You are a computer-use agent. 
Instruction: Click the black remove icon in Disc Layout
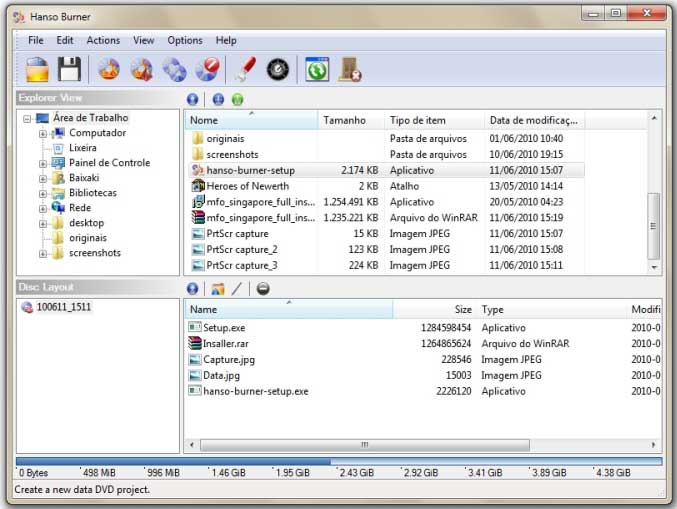coord(262,289)
